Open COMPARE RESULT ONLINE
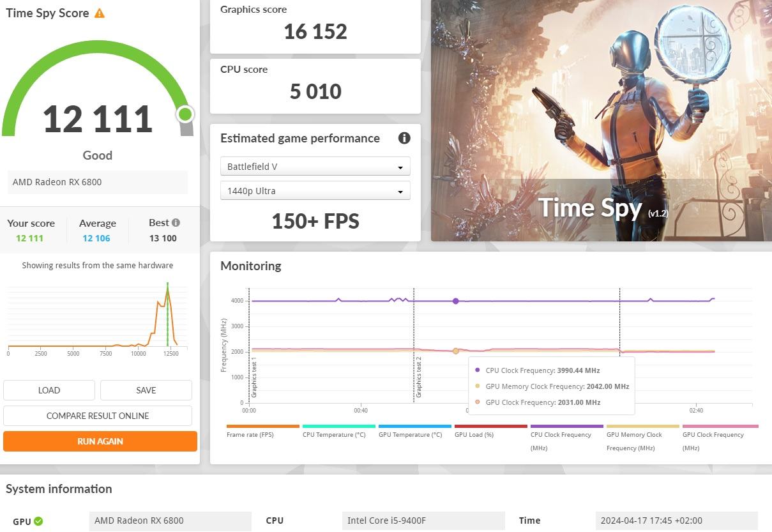The image size is (772, 532). click(x=98, y=416)
